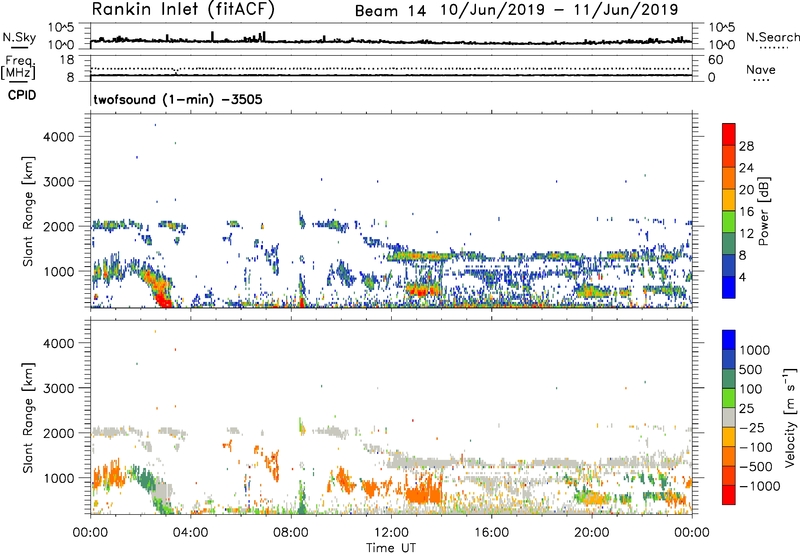Click the '3000' tick on the Velocity panel axis
The image size is (800, 554).
click(59, 388)
